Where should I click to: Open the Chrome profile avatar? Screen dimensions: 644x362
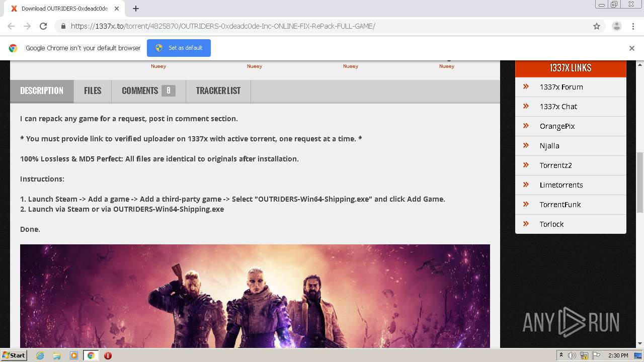coord(617,26)
